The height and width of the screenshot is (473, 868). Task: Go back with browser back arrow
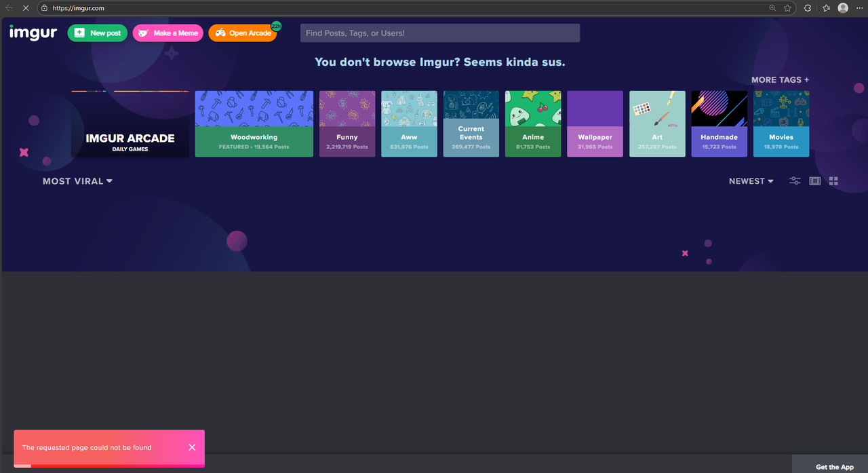point(9,8)
